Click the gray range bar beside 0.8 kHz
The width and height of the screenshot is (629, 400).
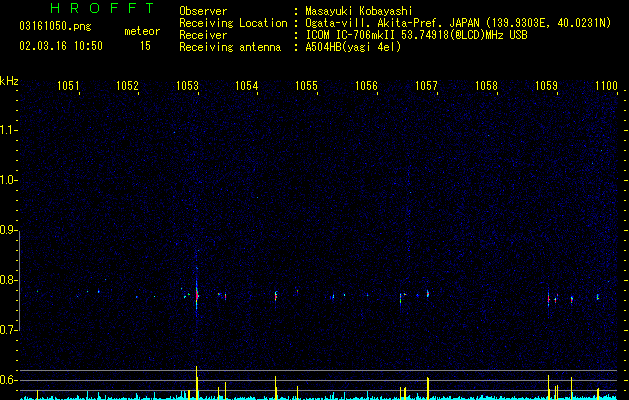tap(20, 281)
